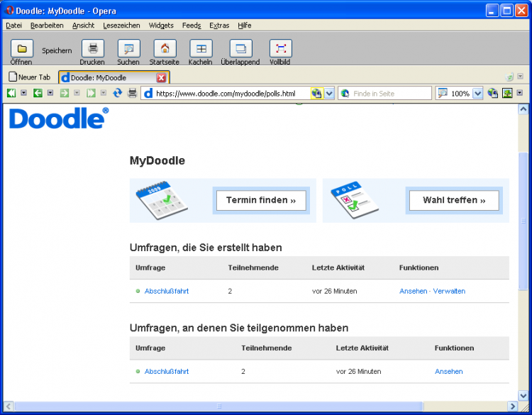Click the Drucken printer icon
This screenshot has width=532, height=415.
coord(93,48)
